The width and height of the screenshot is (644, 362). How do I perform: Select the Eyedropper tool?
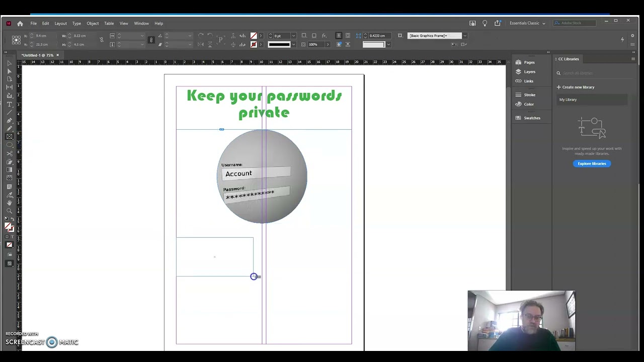(x=9, y=195)
